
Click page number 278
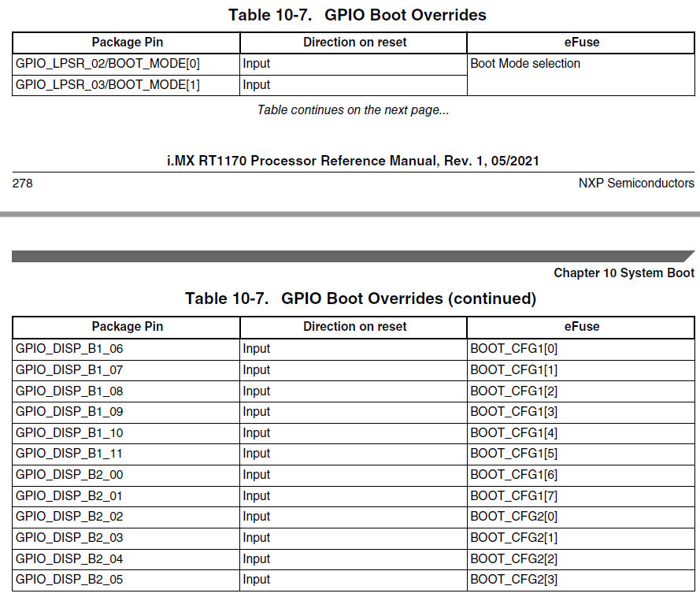(22, 183)
